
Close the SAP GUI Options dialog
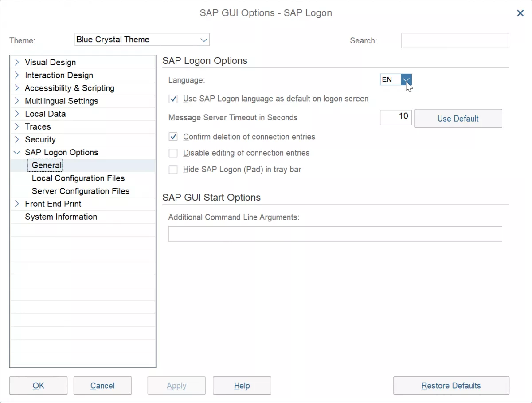(520, 13)
